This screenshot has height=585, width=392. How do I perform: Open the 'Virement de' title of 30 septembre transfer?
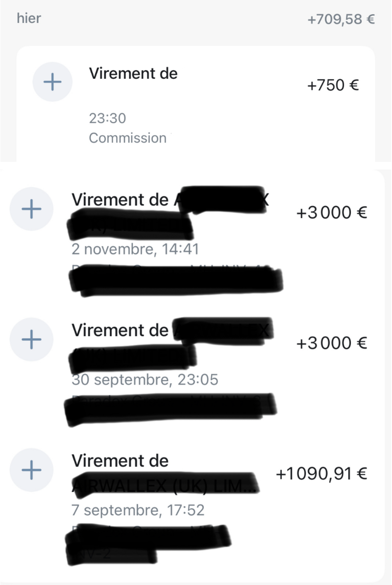pos(120,330)
